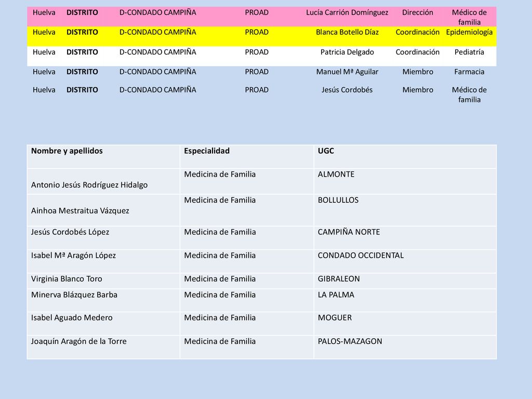Select Huelva in the Jesús Cordobés row

44,90
